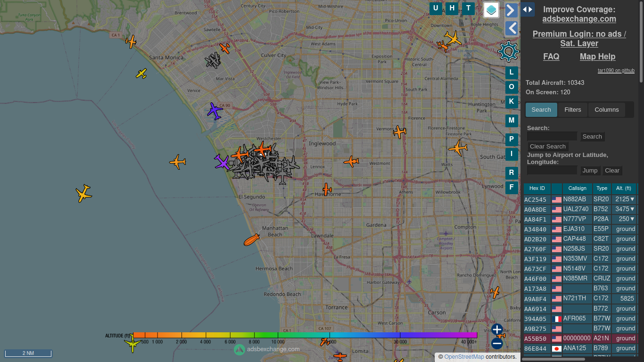Click the Jump button
Viewport: 644px width, 362px height.
click(x=590, y=171)
